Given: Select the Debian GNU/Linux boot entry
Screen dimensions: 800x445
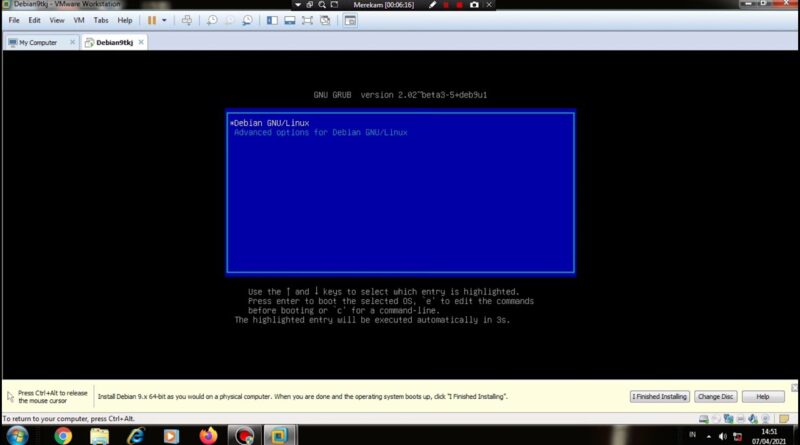Looking at the screenshot, I should [x=401, y=123].
